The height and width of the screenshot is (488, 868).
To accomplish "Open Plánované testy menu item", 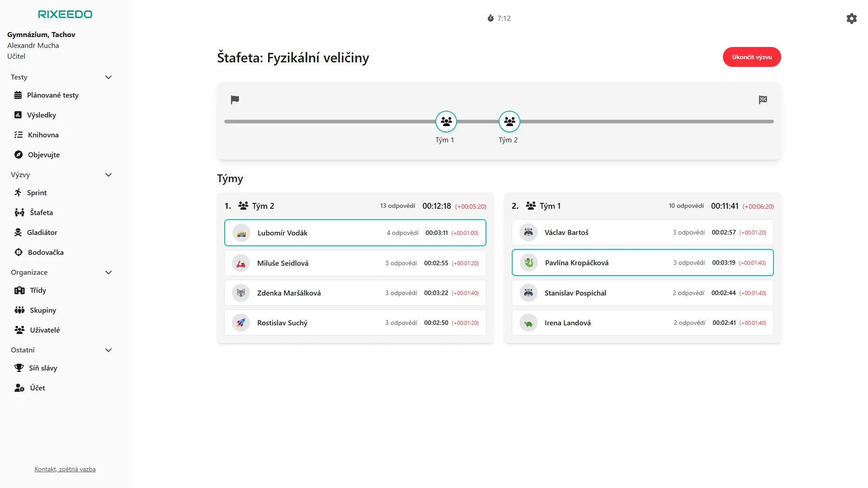I will coord(52,95).
